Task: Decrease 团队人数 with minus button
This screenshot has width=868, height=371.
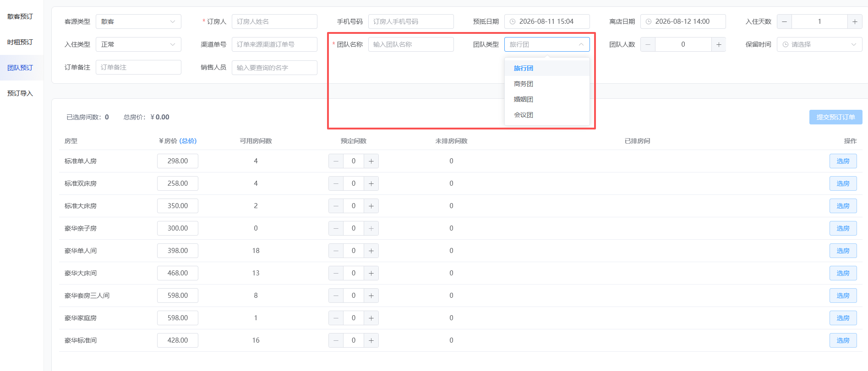Action: coord(648,44)
